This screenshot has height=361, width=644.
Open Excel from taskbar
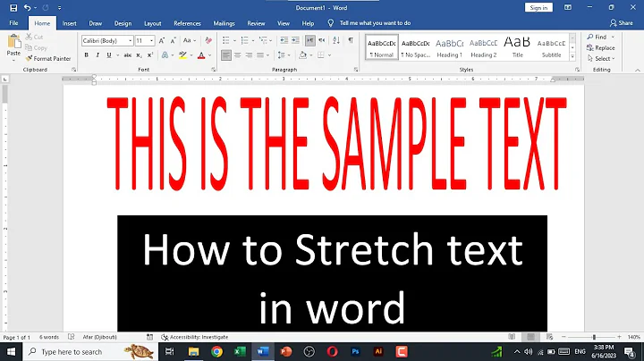click(240, 351)
